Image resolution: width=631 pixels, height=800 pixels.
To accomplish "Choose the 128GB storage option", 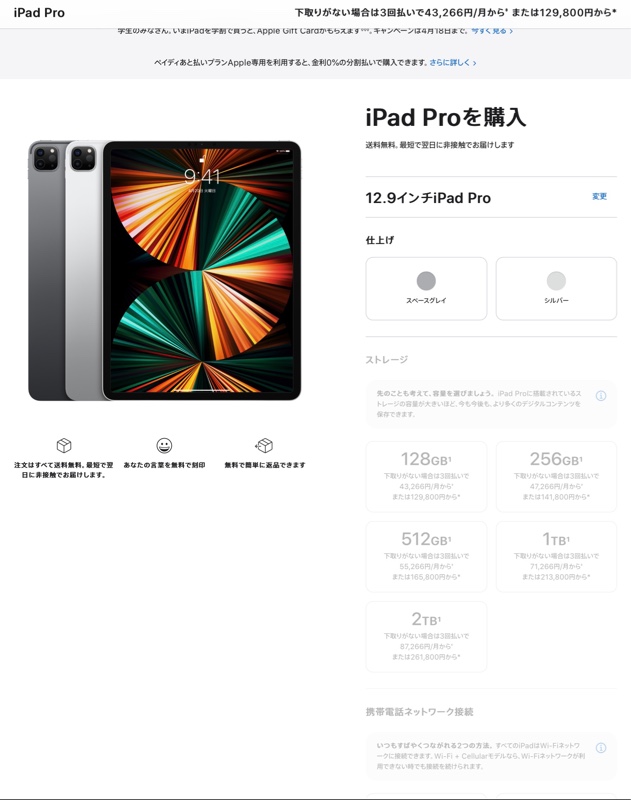I will click(426, 477).
